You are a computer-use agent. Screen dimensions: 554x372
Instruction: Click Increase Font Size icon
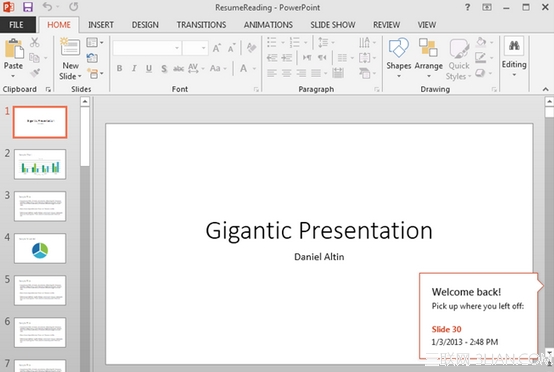[x=217, y=48]
